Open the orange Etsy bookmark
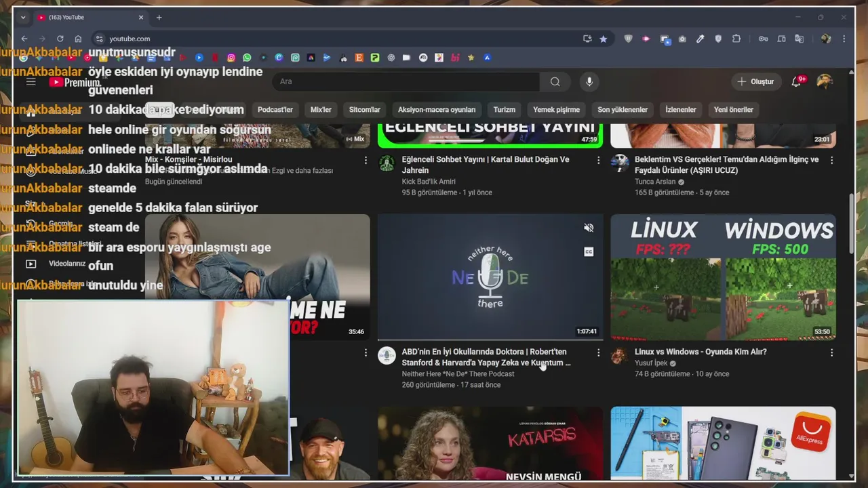 pyautogui.click(x=359, y=58)
